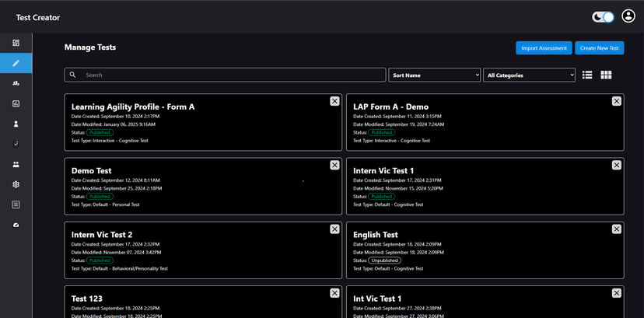Open the dashboard grid icon in sidebar
Screen dimensions: 644x318
16,43
